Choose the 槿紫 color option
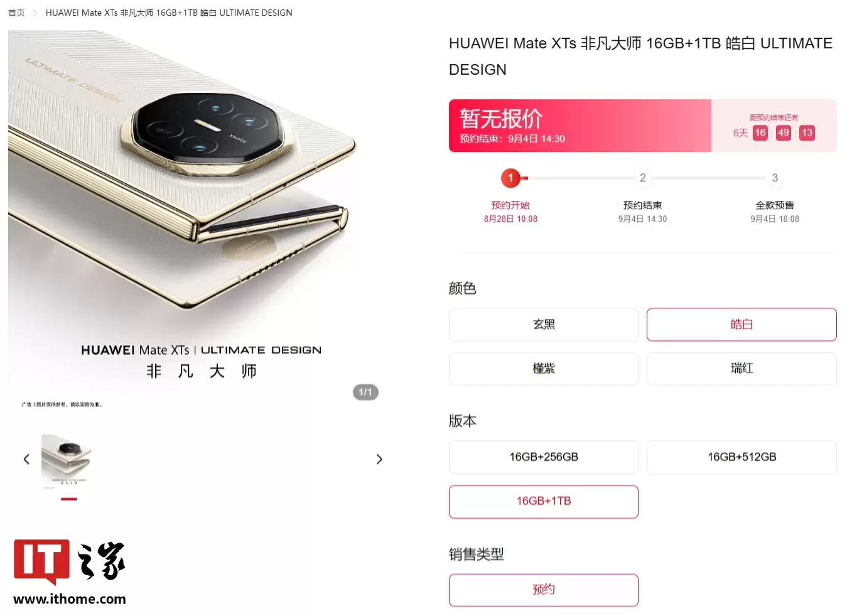 (544, 369)
